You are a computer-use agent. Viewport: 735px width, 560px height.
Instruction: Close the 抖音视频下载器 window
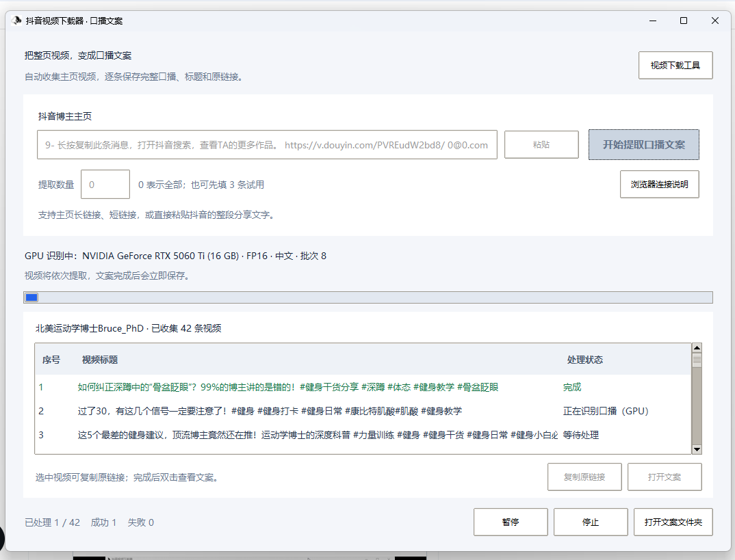coord(715,21)
